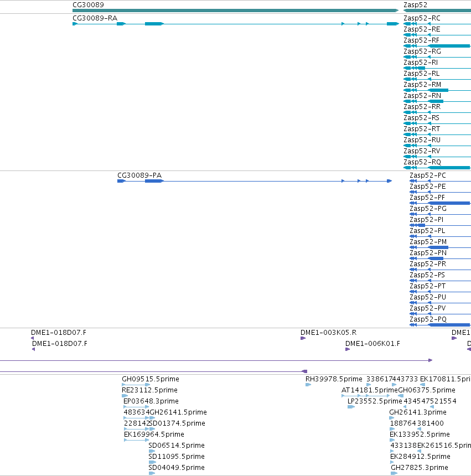Screen dimensions: 471x476
Task: Click the Zasp52-RC transcript label
Action: 422,18
